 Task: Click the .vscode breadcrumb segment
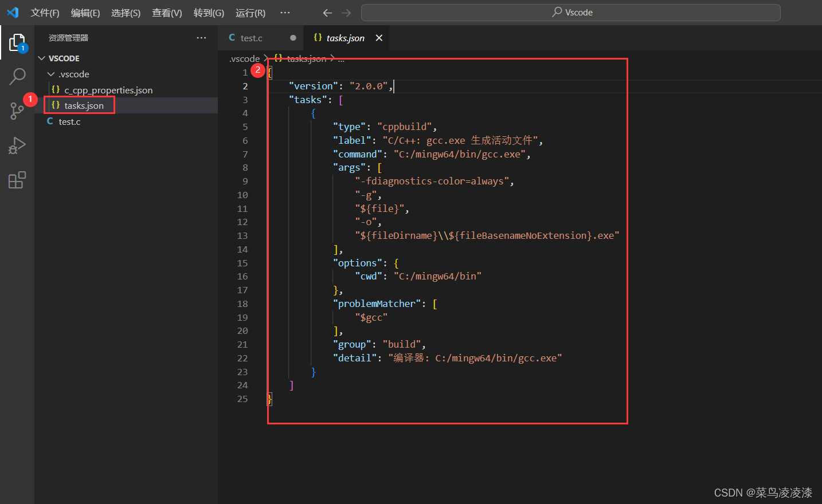click(x=244, y=58)
